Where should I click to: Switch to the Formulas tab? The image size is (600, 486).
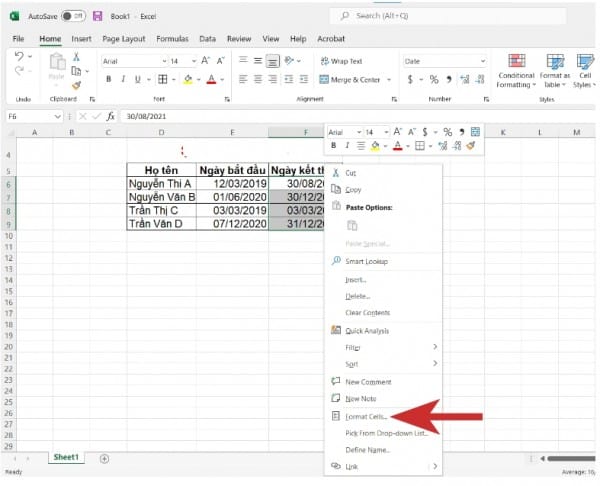pyautogui.click(x=172, y=39)
